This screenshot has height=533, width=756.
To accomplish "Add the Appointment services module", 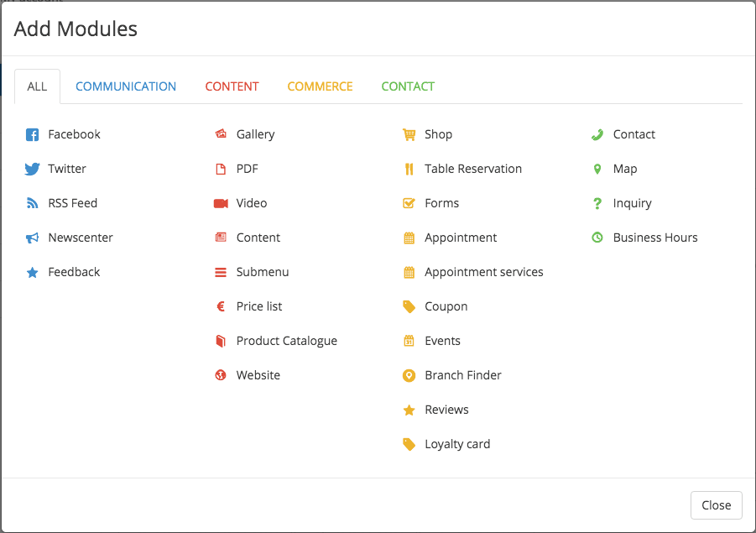I will point(472,272).
